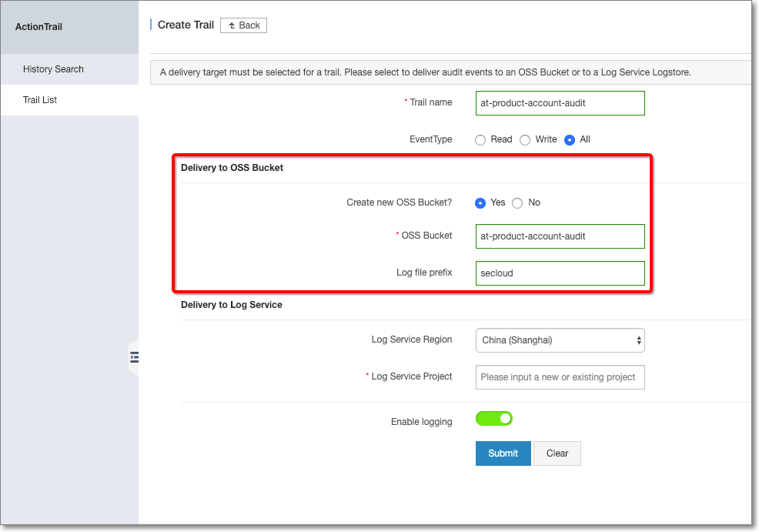Select the Write event type radio
The height and width of the screenshot is (532, 759).
pos(525,140)
